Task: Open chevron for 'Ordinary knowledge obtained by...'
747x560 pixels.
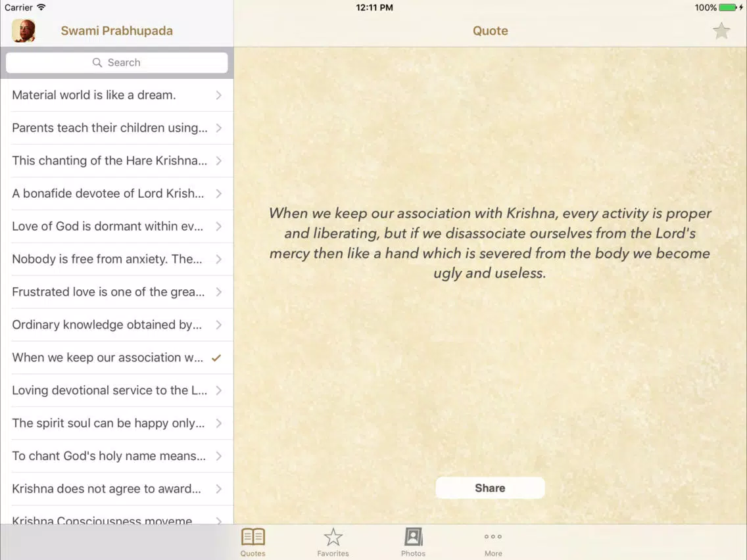Action: point(219,325)
